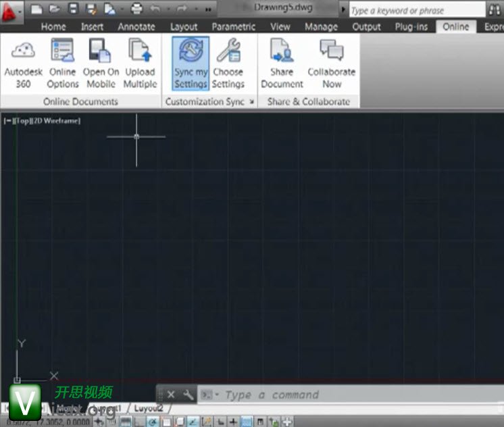Image resolution: width=504 pixels, height=427 pixels.
Task: Expand Customize Quick Access Toolbar dropdown
Action: pos(208,9)
